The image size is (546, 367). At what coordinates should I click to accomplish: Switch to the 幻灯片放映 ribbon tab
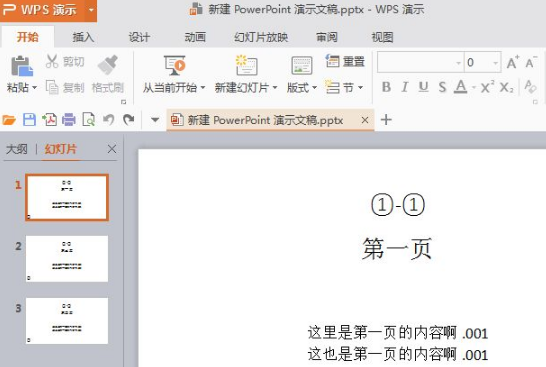coord(261,37)
